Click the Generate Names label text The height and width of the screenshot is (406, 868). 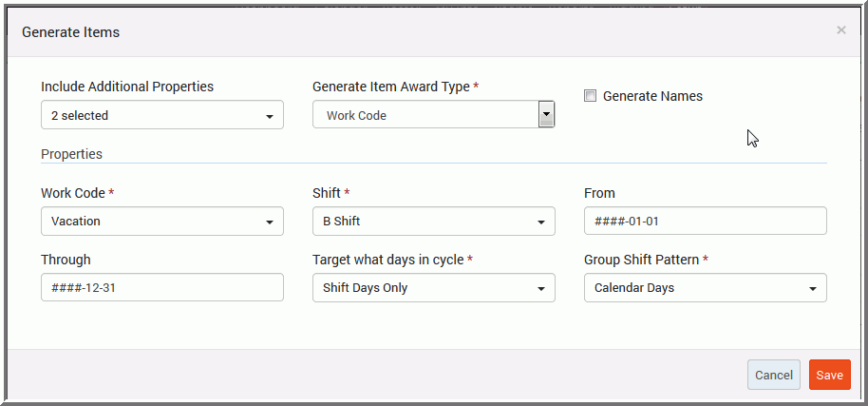pyautogui.click(x=652, y=96)
